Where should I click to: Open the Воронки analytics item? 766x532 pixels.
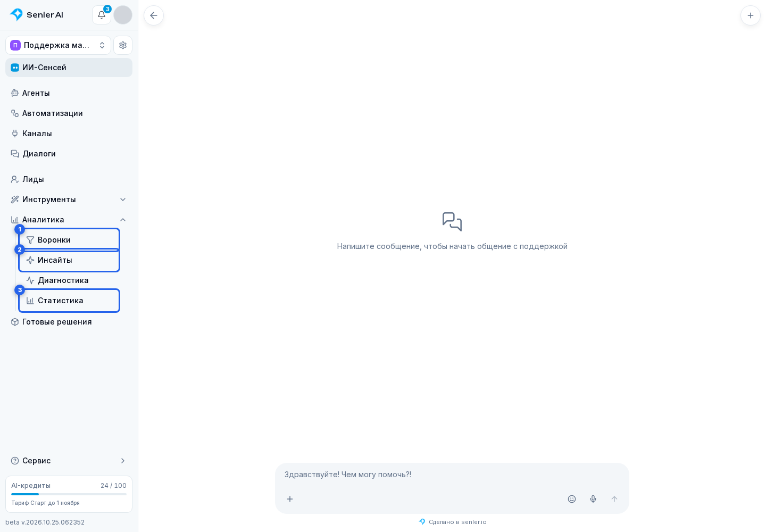tap(69, 240)
